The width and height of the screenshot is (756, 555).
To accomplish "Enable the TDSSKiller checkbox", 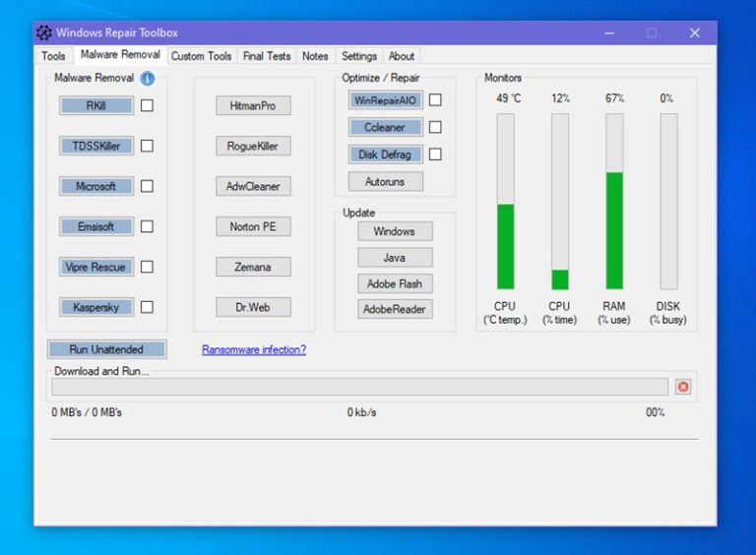I will click(x=147, y=146).
